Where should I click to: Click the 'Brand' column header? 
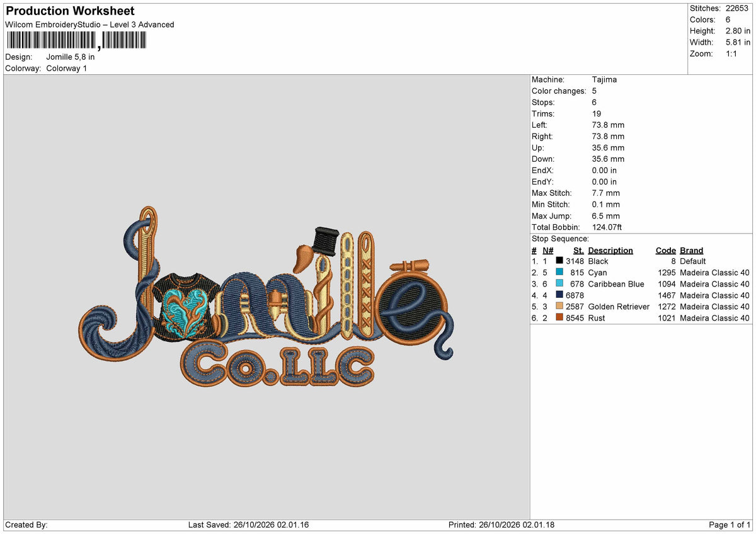tap(692, 250)
